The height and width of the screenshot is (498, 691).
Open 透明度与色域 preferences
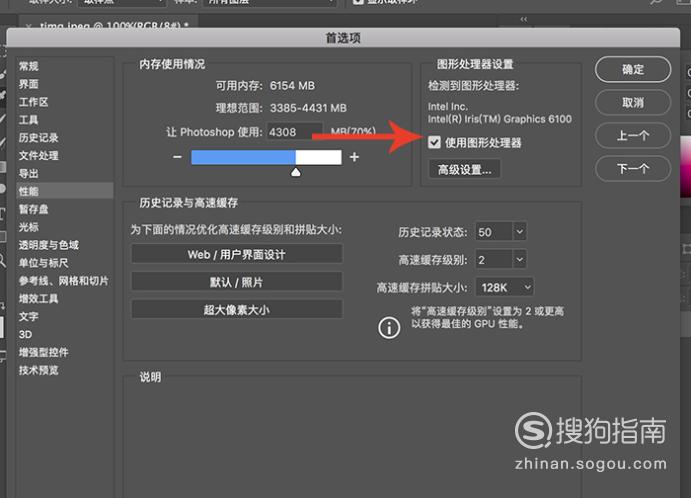tap(48, 245)
